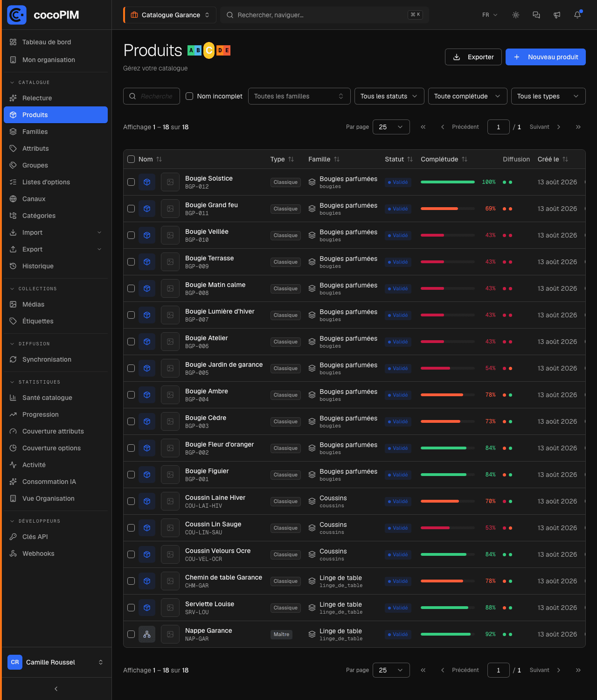Viewport: 597px width, 700px height.
Task: Focus the Recherche product search field
Action: pyautogui.click(x=152, y=96)
